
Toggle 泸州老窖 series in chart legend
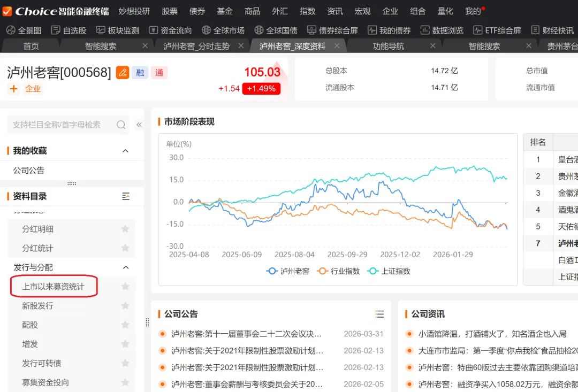287,271
